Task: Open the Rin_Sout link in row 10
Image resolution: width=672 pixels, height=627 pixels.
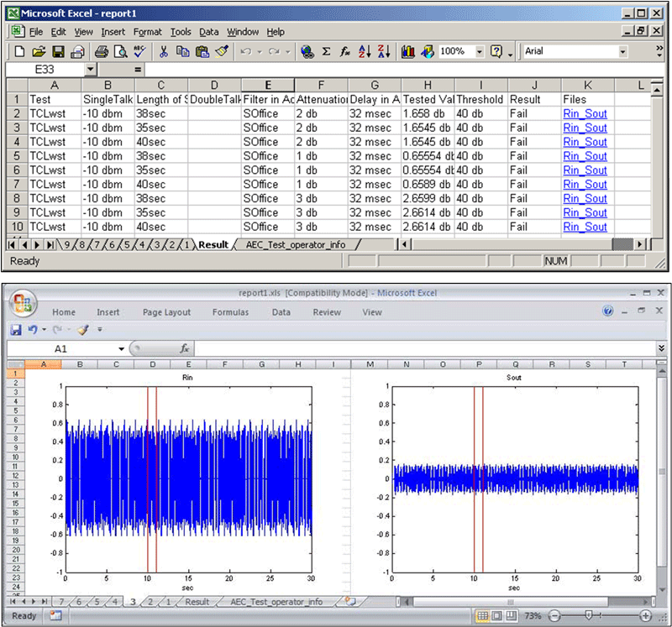Action: 585,227
